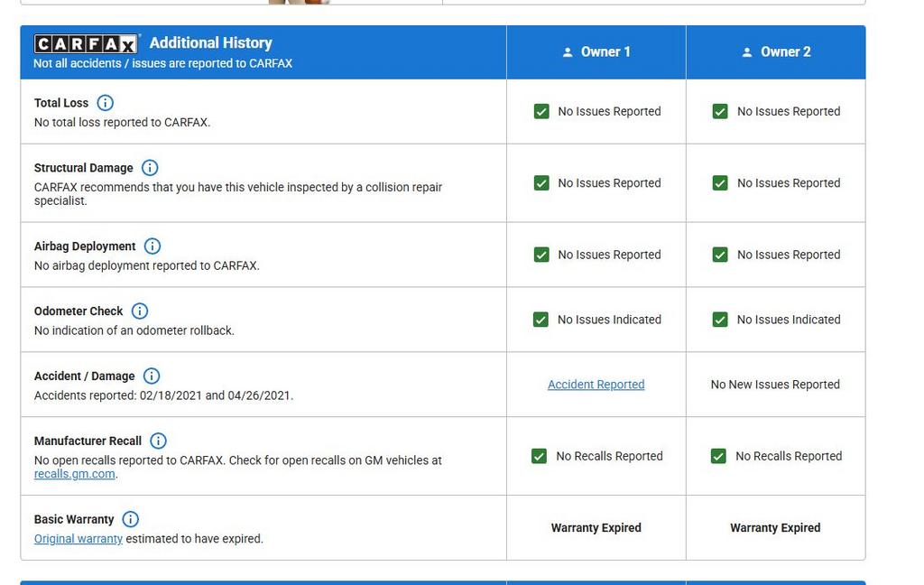Click Owner 1 person icon in header
This screenshot has width=924, height=585.
click(x=568, y=52)
